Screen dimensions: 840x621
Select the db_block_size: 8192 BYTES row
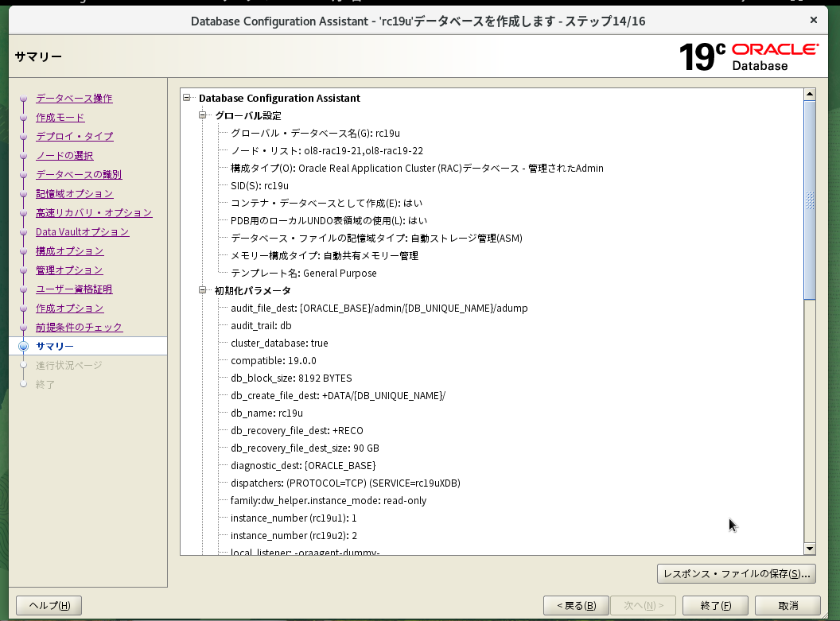[291, 378]
